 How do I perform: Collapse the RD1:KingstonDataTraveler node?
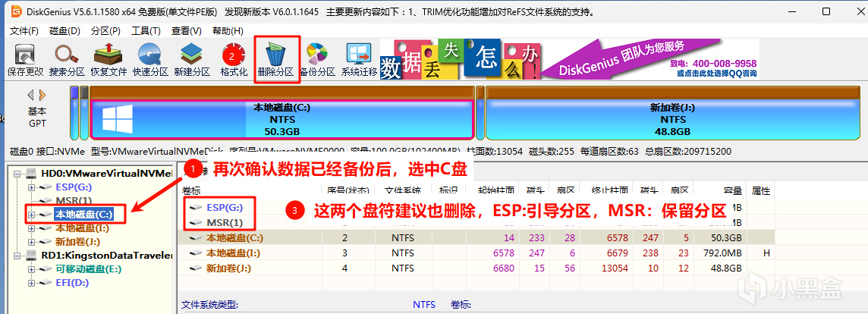coord(18,256)
